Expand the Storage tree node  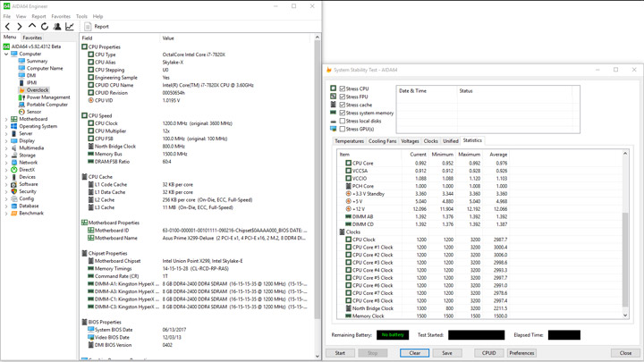pyautogui.click(x=6, y=156)
